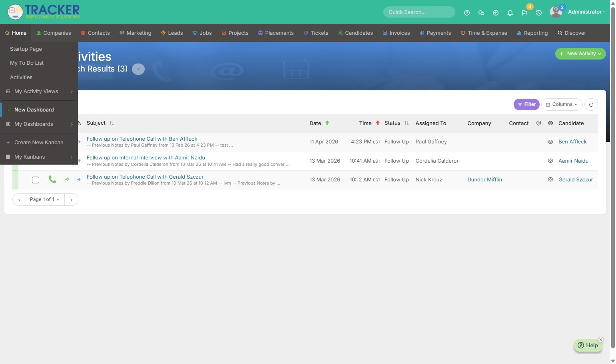Viewport: 616px width, 364px height.
Task: Open the notifications bell icon
Action: (x=510, y=13)
